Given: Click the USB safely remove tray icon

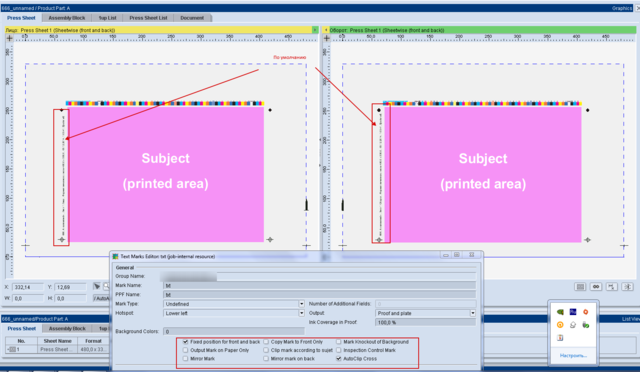Looking at the screenshot, I should 585,325.
